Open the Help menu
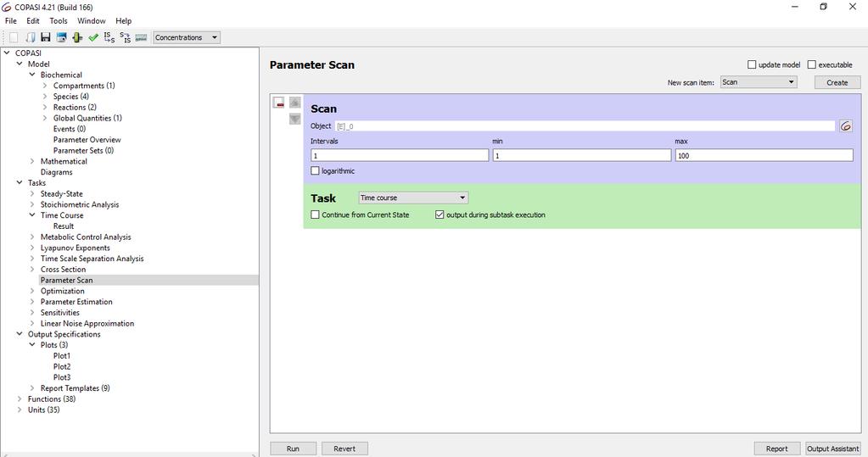Screen dimensions: 868x457 pyautogui.click(x=123, y=21)
